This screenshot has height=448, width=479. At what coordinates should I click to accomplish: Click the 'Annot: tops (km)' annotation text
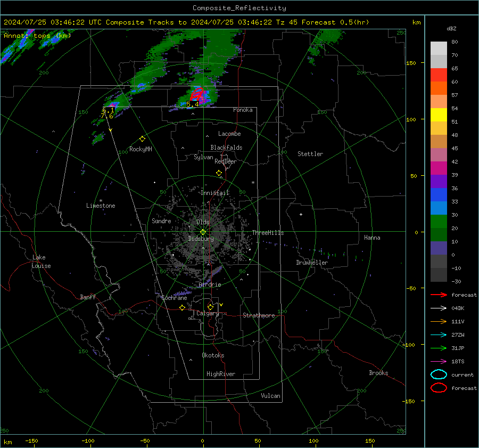[37, 36]
